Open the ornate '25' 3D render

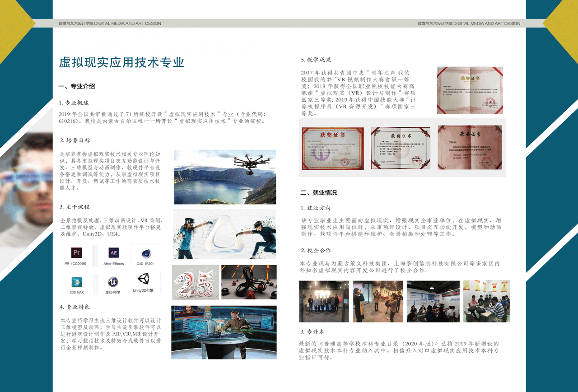tap(195, 282)
